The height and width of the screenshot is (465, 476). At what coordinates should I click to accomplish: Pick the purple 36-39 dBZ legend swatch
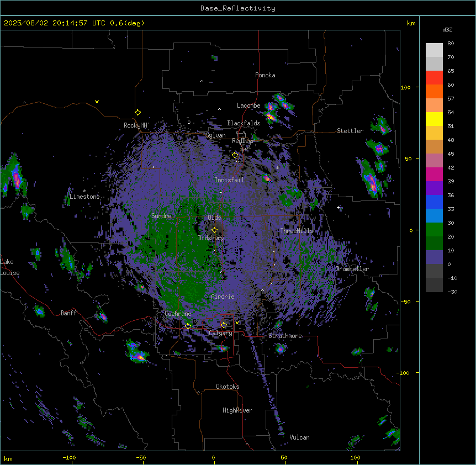434,188
